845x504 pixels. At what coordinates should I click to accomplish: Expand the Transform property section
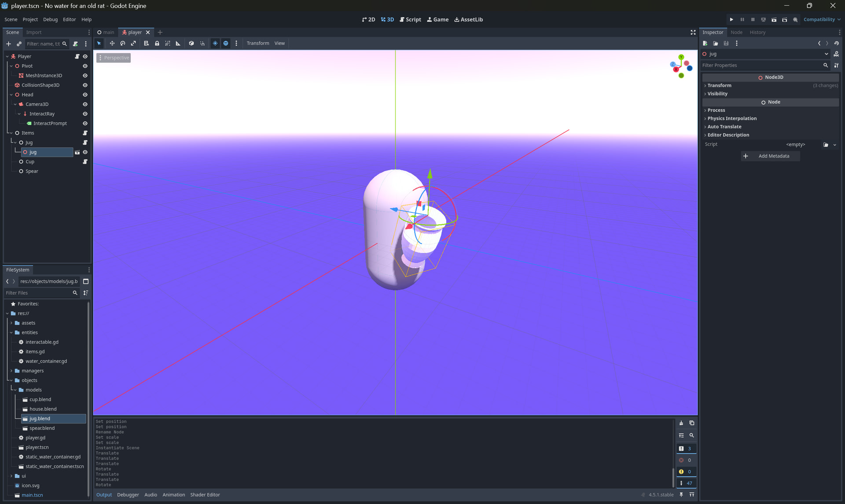[x=719, y=85]
